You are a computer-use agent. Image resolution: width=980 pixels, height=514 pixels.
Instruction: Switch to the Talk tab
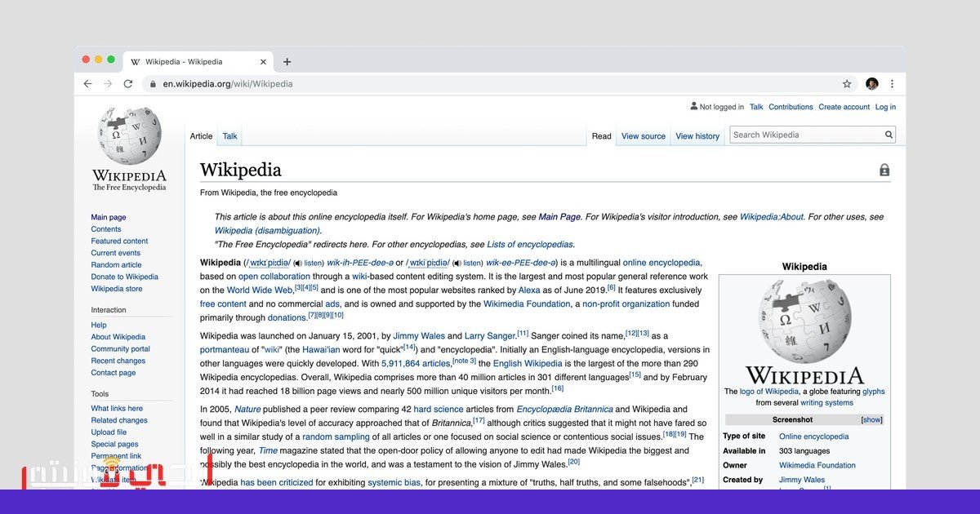coord(230,136)
